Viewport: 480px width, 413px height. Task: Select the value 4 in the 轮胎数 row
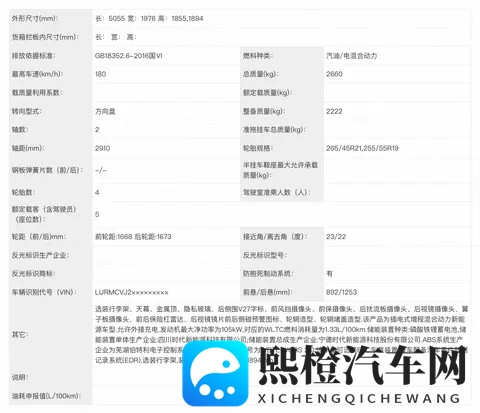pos(97,192)
